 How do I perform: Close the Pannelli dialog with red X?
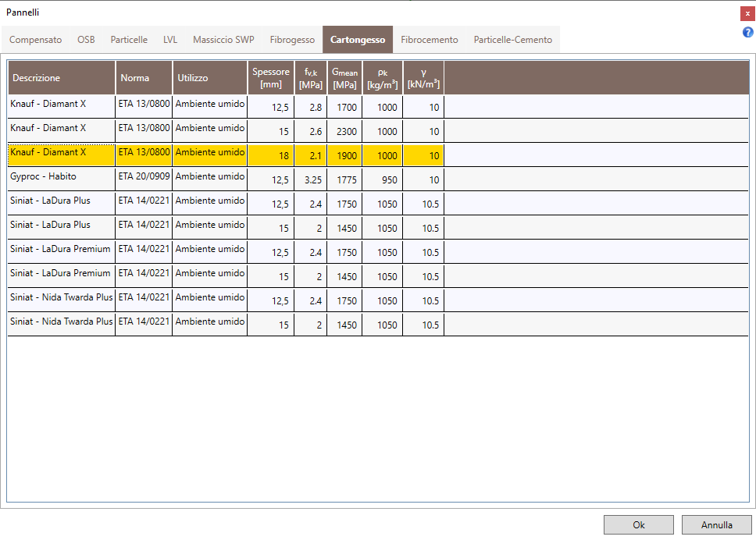pos(747,13)
